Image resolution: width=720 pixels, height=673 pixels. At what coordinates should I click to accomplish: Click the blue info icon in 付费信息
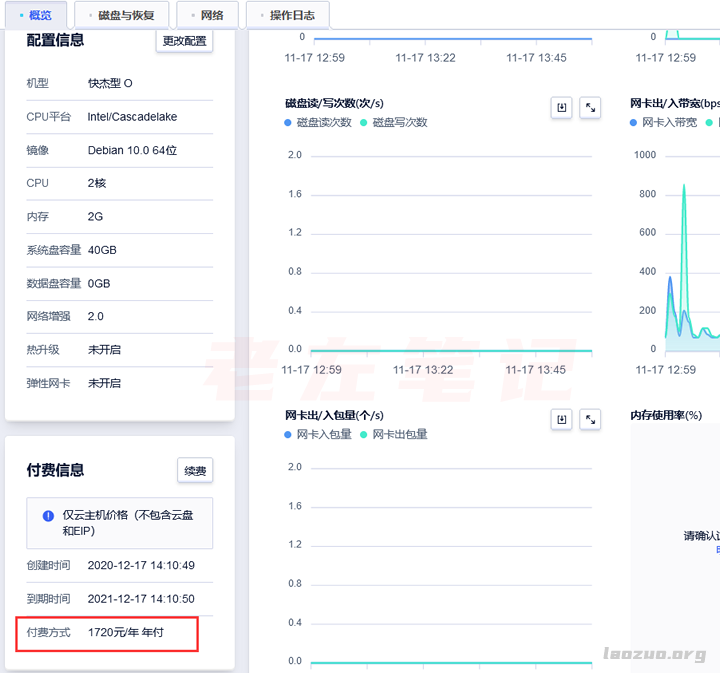click(x=48, y=516)
